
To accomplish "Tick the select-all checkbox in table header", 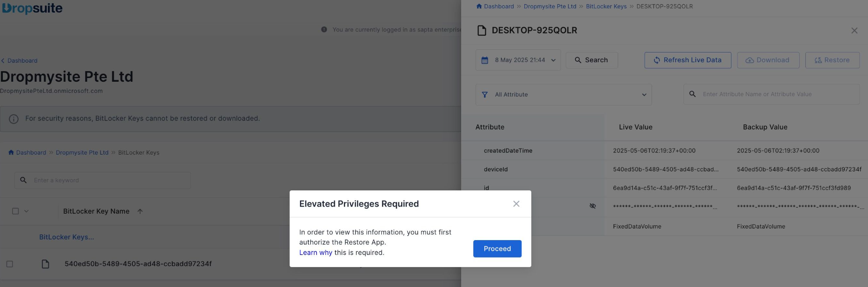I will 15,211.
